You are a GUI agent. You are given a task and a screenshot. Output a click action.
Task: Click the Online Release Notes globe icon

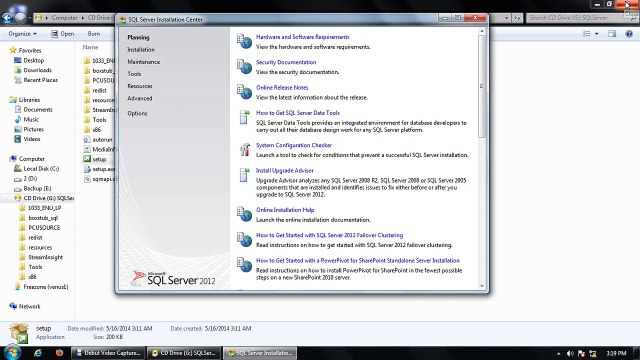244,92
